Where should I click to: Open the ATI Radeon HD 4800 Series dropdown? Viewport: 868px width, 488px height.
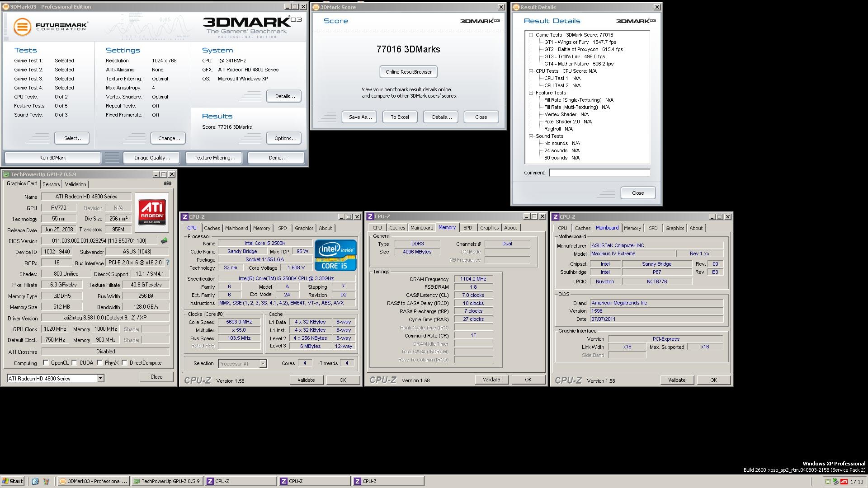click(100, 379)
